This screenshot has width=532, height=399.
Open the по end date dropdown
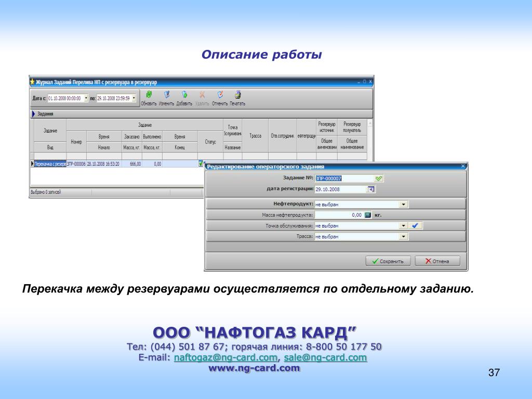click(134, 98)
